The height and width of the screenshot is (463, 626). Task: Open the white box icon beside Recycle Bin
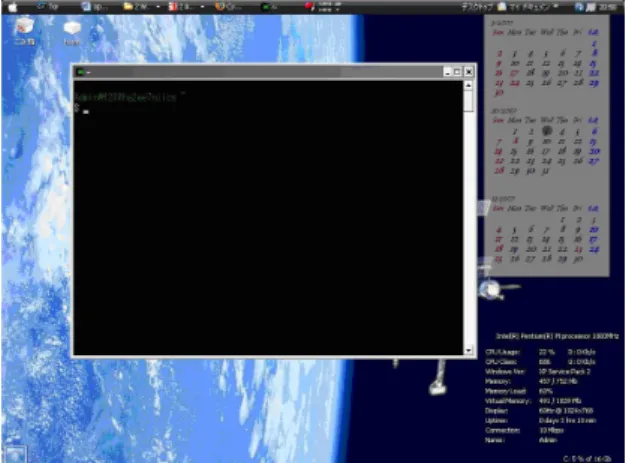click(x=72, y=32)
